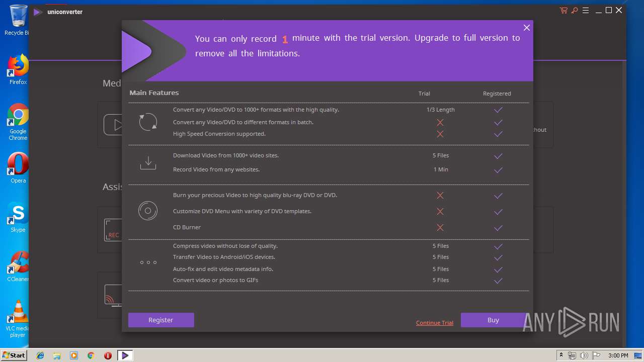Click the '1 Min' trial value

(441, 169)
